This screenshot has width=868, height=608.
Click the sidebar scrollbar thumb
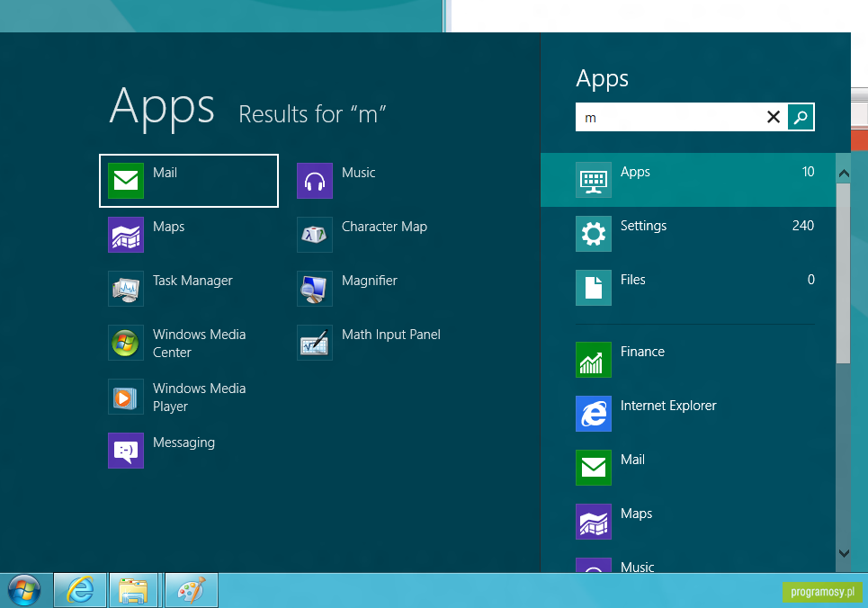click(x=843, y=273)
